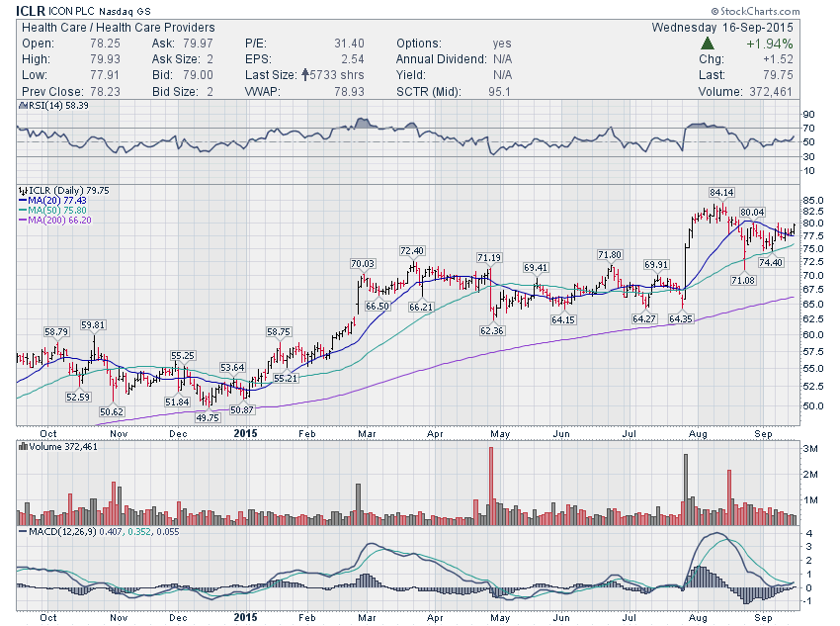Viewport: 840px width, 626px height.
Task: Click the 50.87 low annotation
Action: tap(241, 409)
